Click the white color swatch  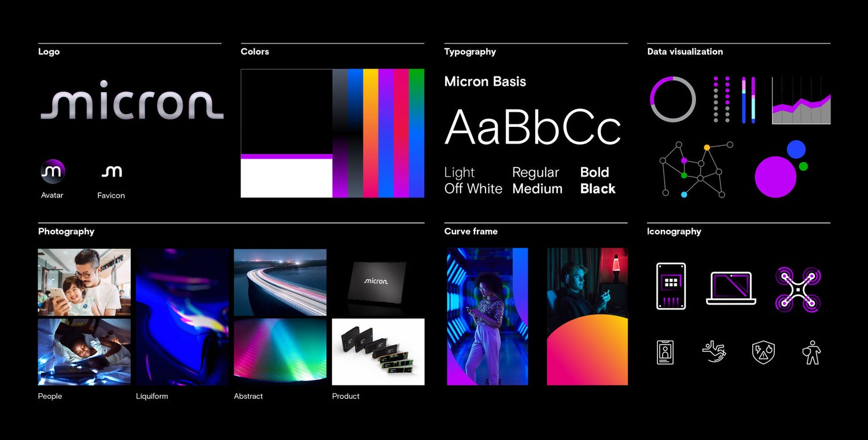click(x=286, y=178)
